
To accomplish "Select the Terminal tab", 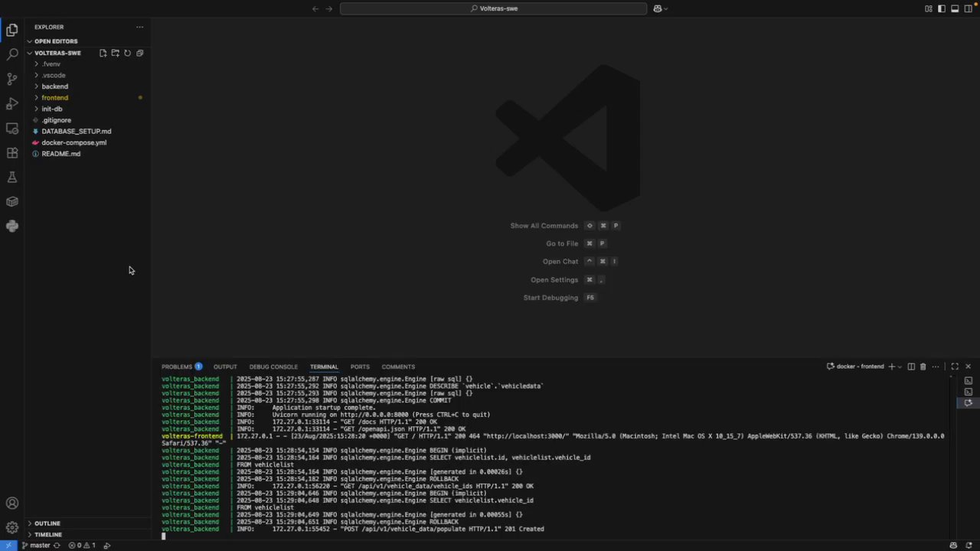I will 324,367.
